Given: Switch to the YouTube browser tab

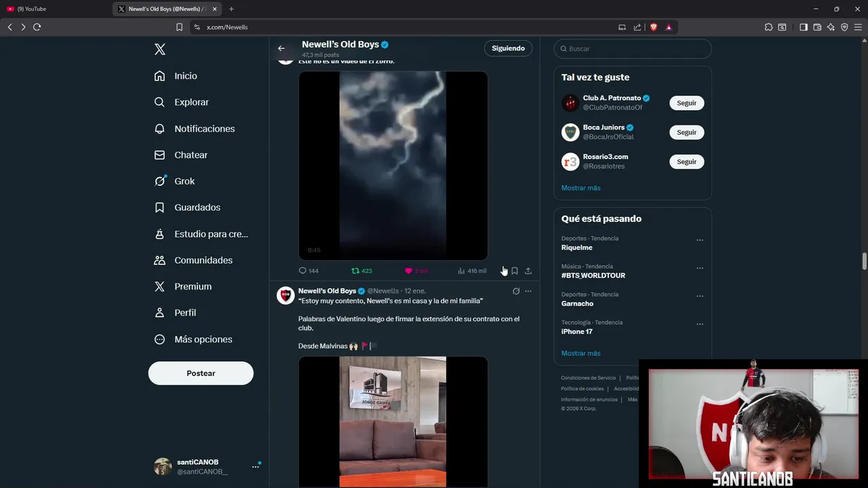Looking at the screenshot, I should pos(54,9).
